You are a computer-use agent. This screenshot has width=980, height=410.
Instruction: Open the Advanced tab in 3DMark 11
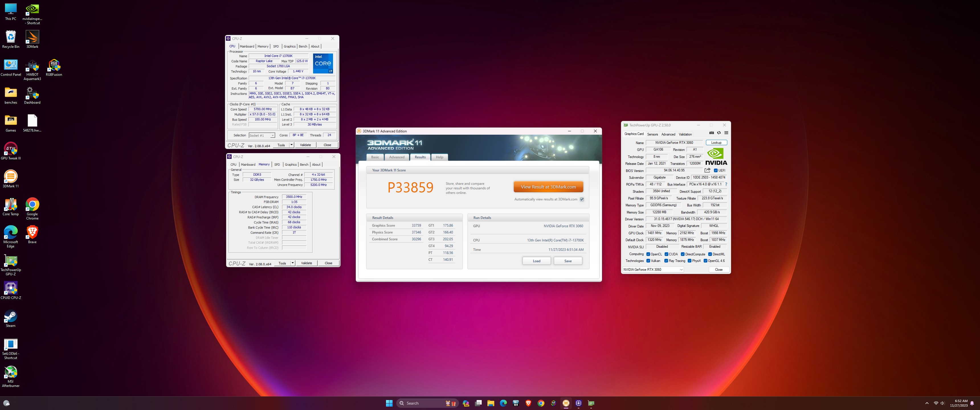point(397,157)
